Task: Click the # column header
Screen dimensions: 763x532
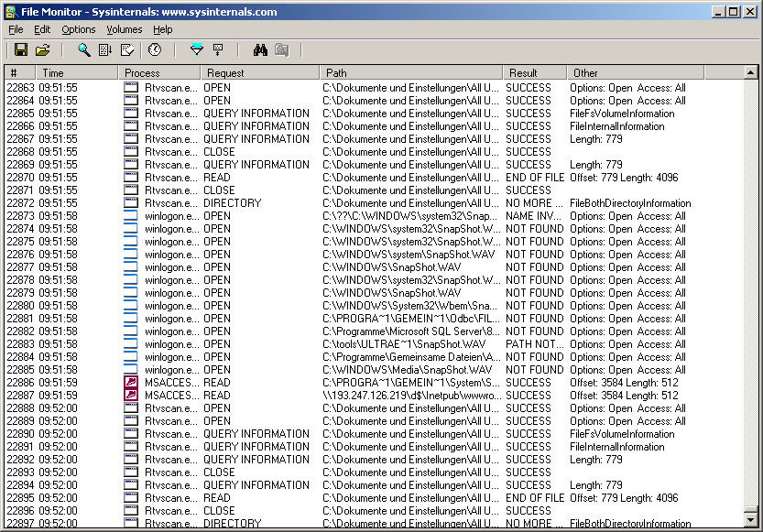Action: [20, 73]
